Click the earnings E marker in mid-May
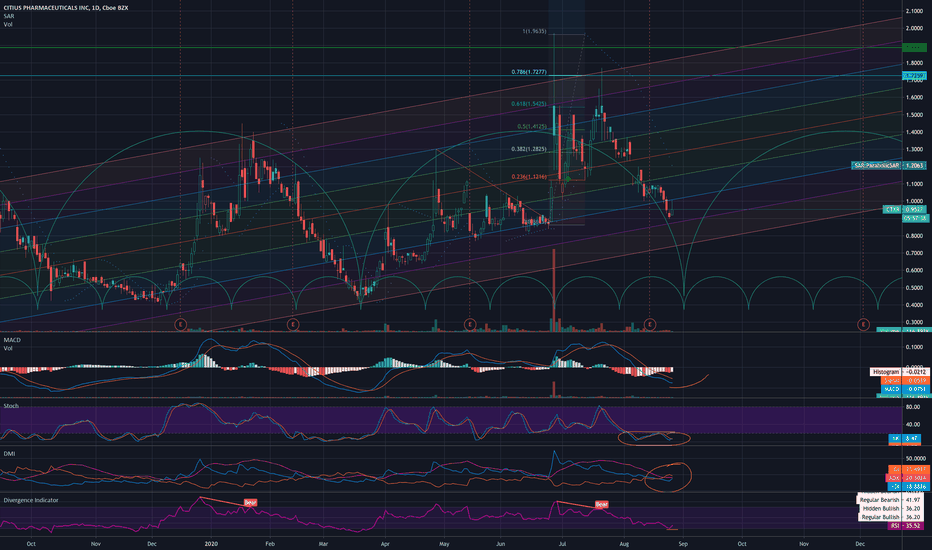Image resolution: width=932 pixels, height=550 pixels. 470,324
